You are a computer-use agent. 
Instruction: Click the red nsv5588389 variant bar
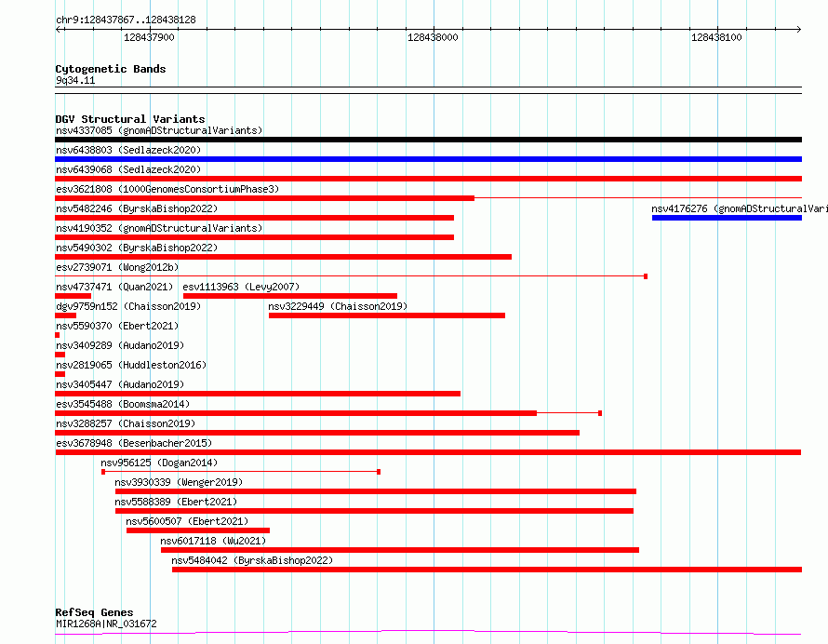click(374, 511)
